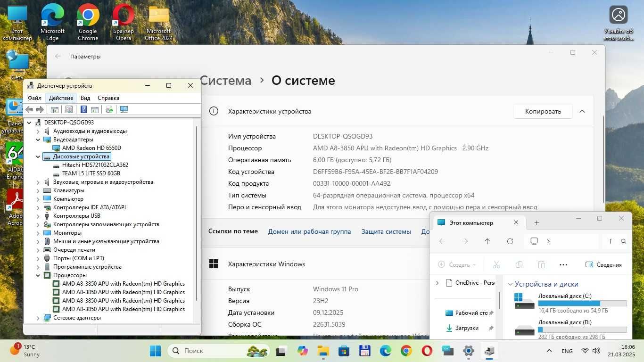Image resolution: width=644 pixels, height=362 pixels.
Task: Expand Звуковые, игровые и видеоустройства node
Action: pos(38,182)
